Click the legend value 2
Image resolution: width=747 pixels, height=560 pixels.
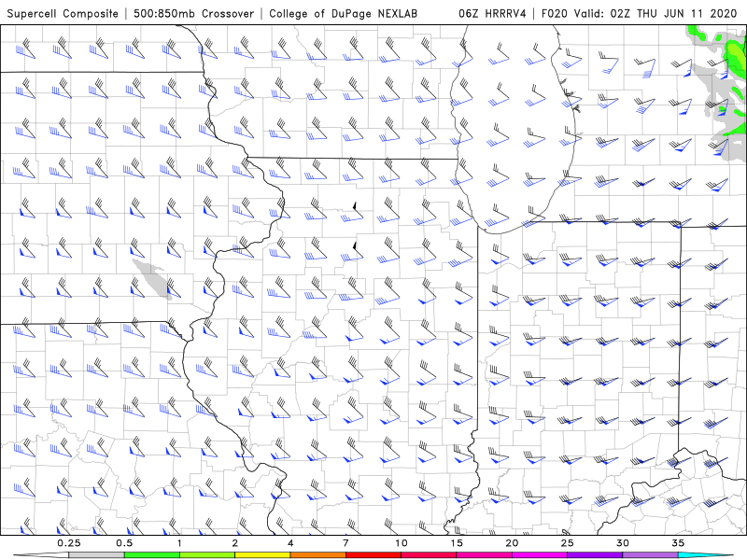tap(235, 543)
